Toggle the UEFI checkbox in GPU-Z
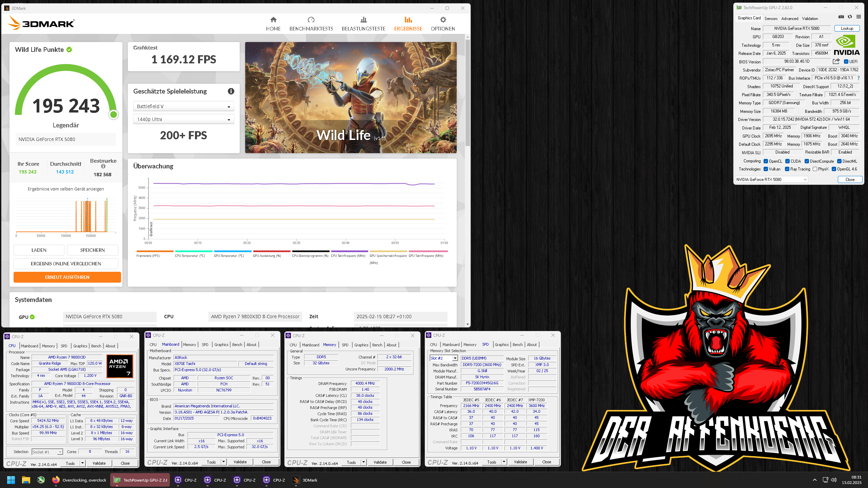The width and height of the screenshot is (868, 488). 846,62
